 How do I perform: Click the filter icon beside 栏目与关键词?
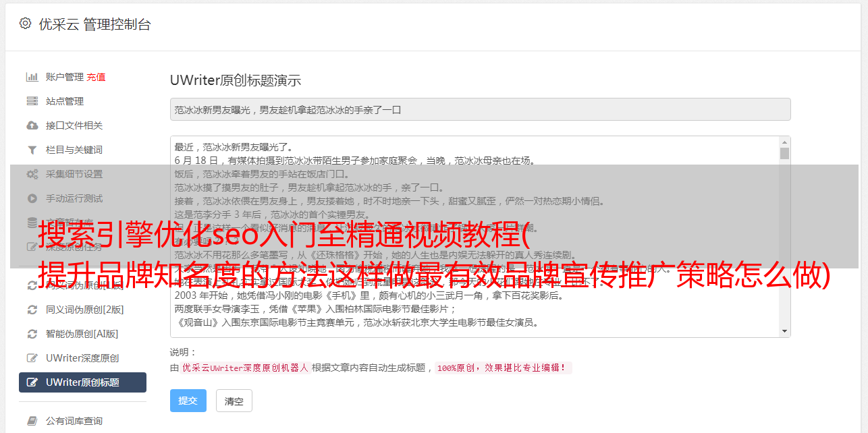32,150
